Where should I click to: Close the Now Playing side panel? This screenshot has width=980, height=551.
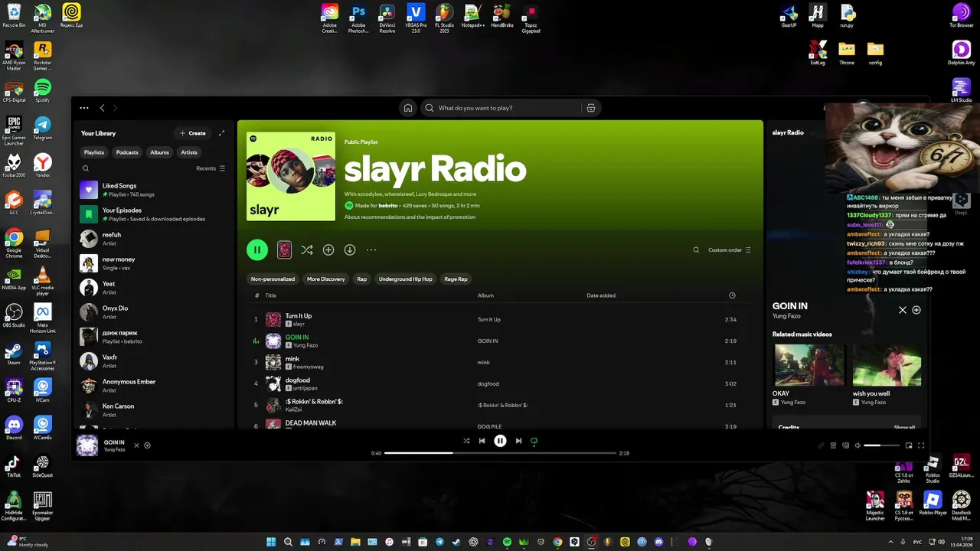pos(903,310)
